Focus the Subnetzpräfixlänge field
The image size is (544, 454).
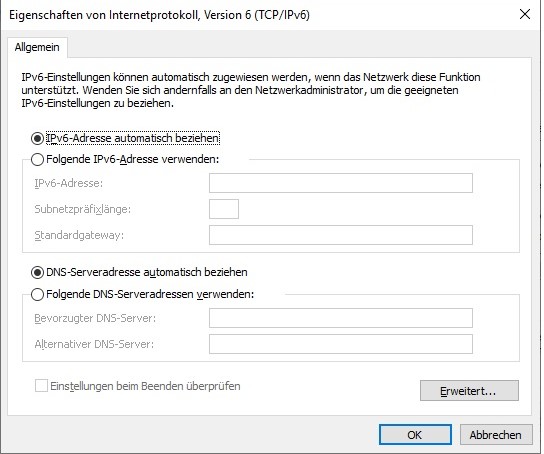224,209
